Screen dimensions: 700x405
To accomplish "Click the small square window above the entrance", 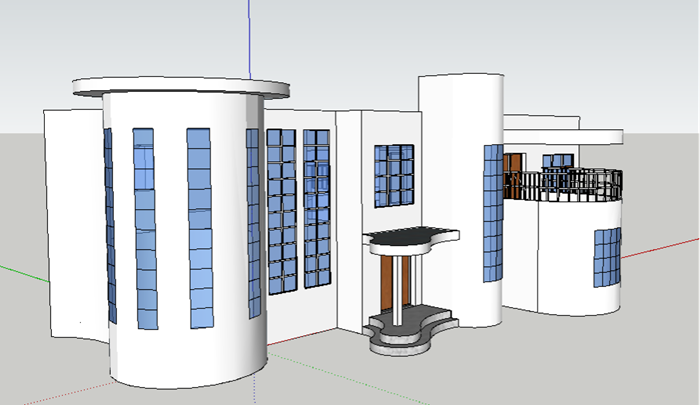I will pyautogui.click(x=393, y=176).
